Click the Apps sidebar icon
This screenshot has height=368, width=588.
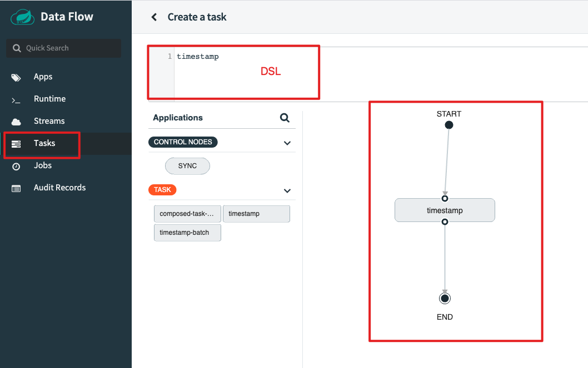click(16, 77)
